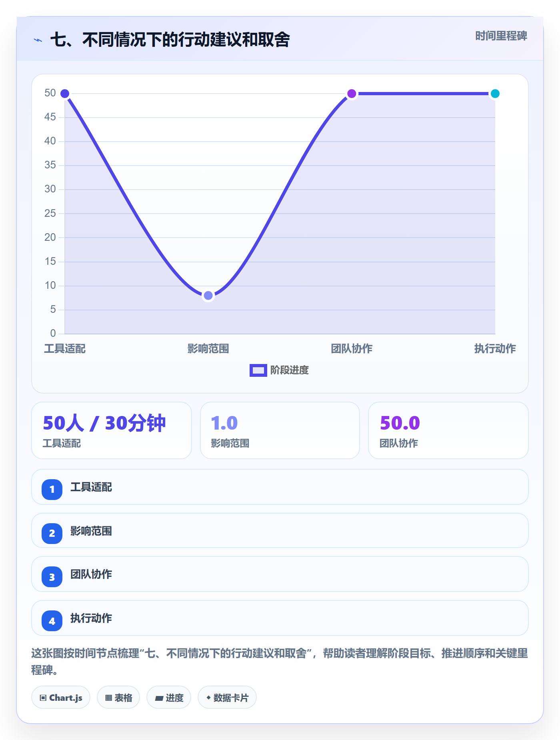Open the 工具适配 list row
This screenshot has height=740, width=560.
[280, 487]
